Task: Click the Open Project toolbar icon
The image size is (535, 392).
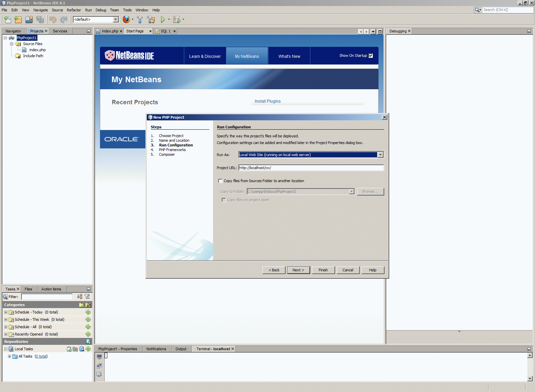Action: [29, 20]
